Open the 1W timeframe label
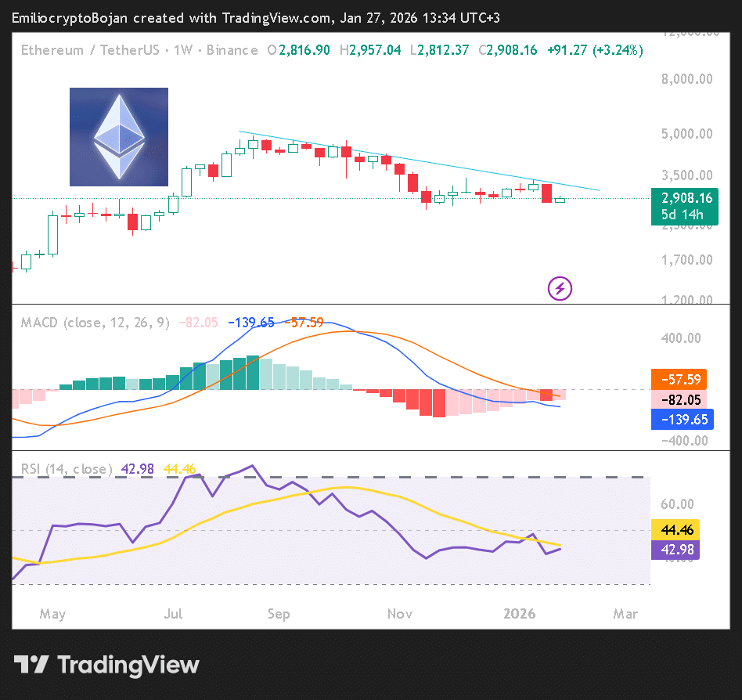Screen dimensions: 742x700 183,50
